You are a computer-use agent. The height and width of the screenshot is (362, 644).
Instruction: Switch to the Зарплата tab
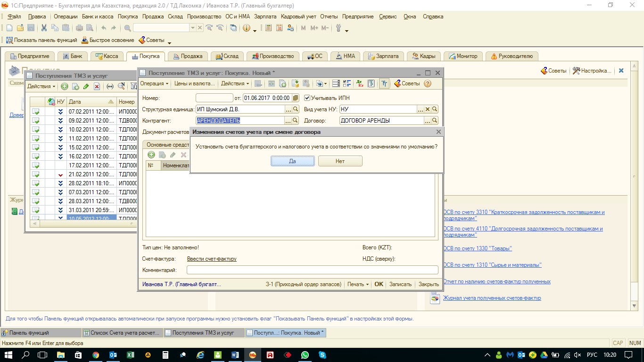383,56
